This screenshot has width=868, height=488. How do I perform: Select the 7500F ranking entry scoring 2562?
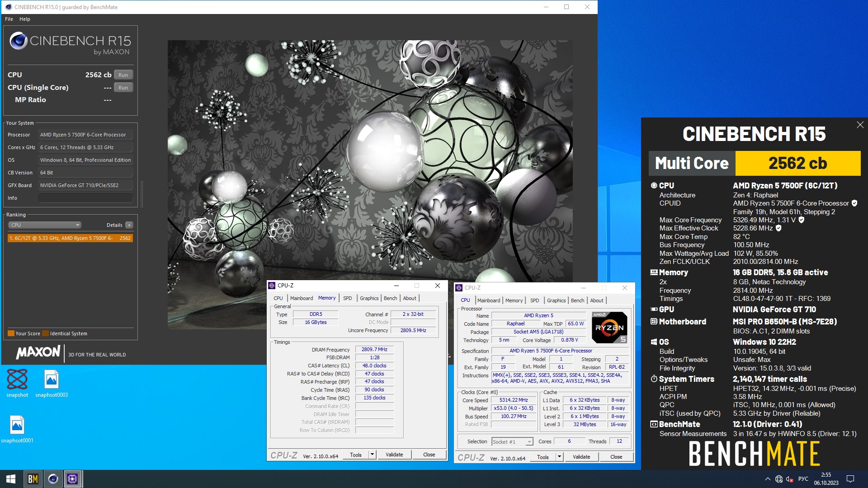(x=70, y=238)
